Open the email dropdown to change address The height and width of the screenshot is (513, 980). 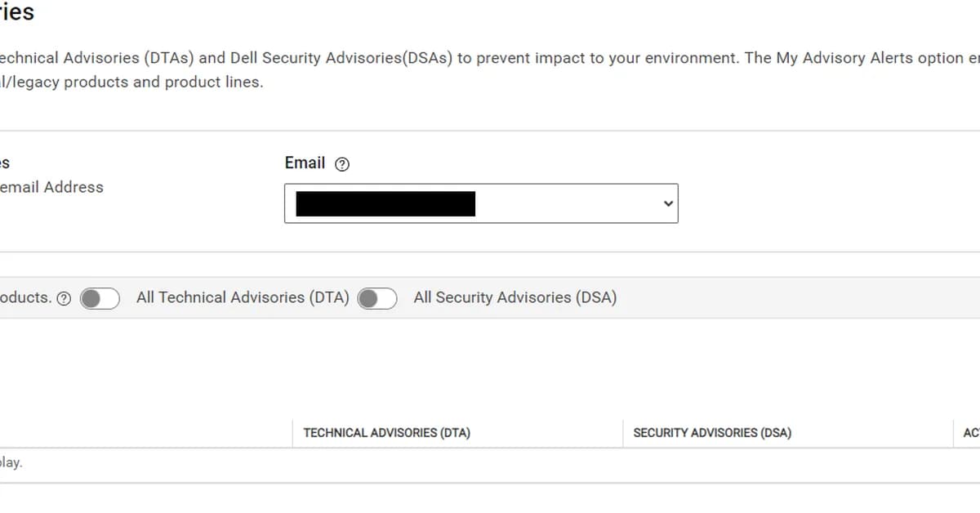[x=481, y=203]
